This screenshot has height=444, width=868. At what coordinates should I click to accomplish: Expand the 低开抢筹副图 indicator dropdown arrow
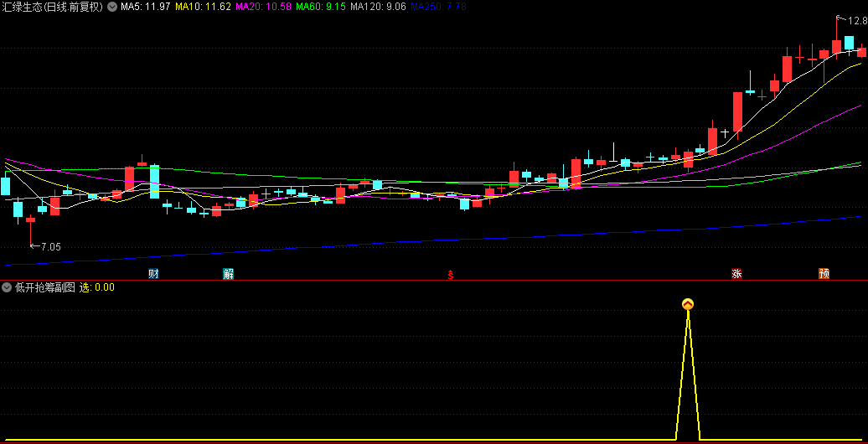pyautogui.click(x=7, y=287)
